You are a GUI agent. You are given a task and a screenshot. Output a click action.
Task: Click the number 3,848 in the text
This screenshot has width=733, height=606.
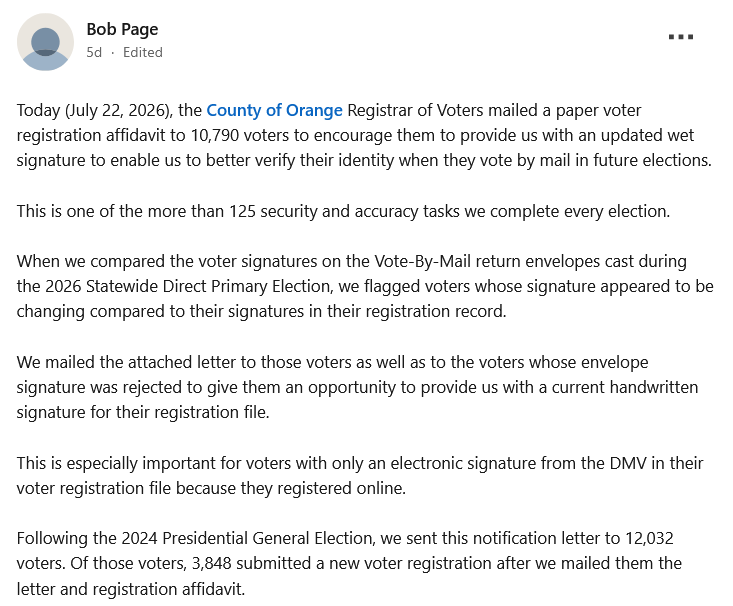click(212, 563)
